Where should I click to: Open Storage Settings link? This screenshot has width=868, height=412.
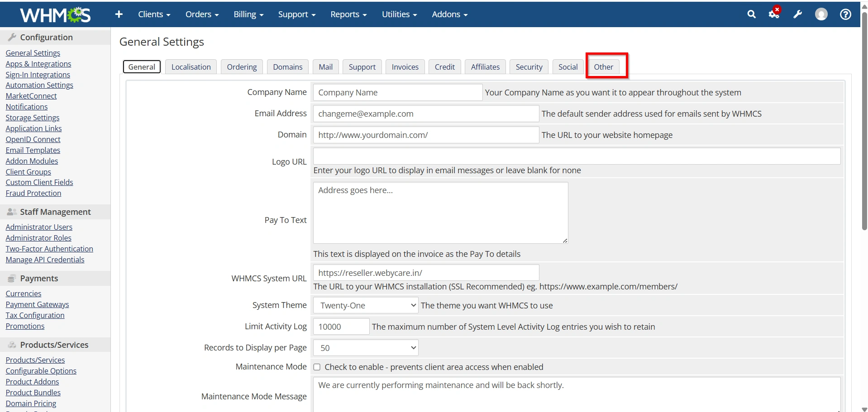click(x=33, y=118)
